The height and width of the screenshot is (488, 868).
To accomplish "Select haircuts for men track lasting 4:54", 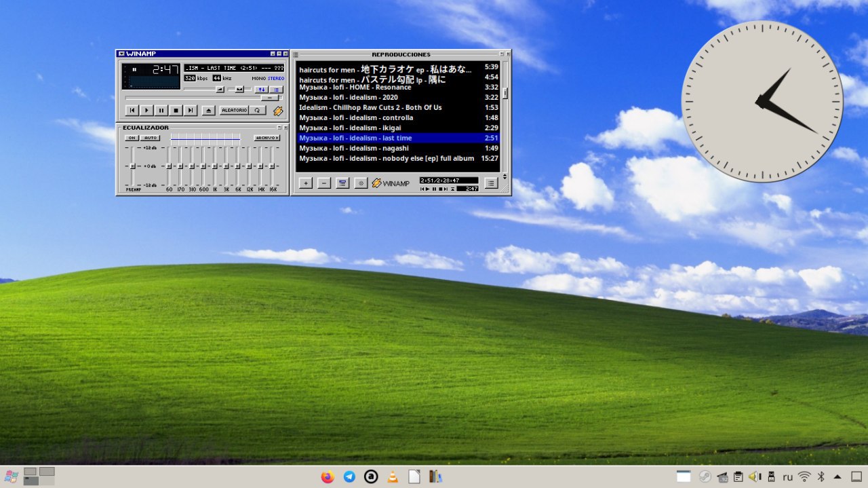I will tap(399, 78).
